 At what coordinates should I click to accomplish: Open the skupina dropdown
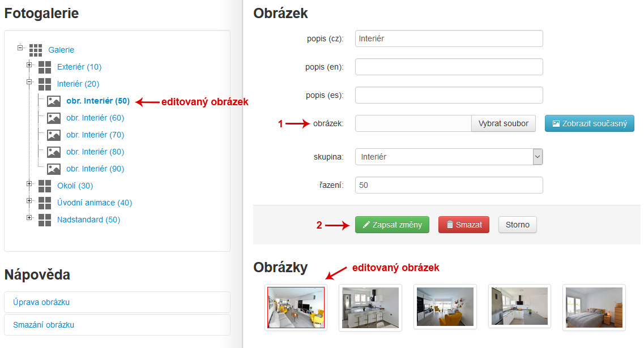pos(449,157)
